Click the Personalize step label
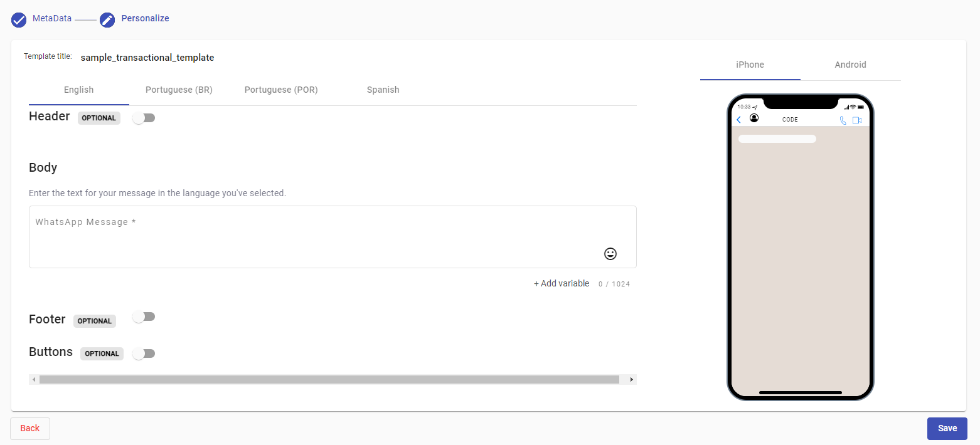 146,18
